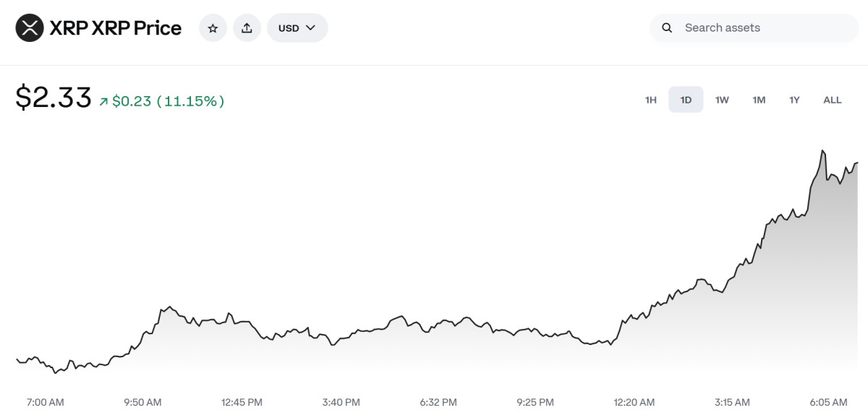The height and width of the screenshot is (418, 868).
Task: Click the share upload icon
Action: 247,27
